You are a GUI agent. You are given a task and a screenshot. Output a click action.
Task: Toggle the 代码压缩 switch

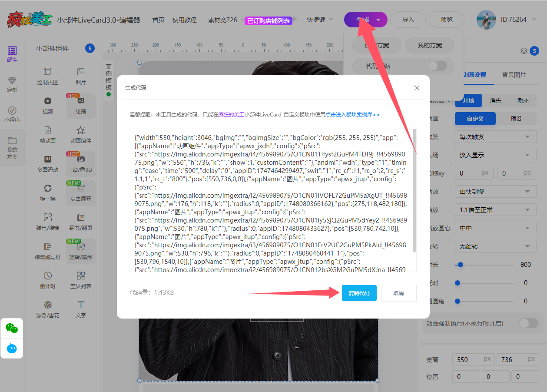(437, 66)
